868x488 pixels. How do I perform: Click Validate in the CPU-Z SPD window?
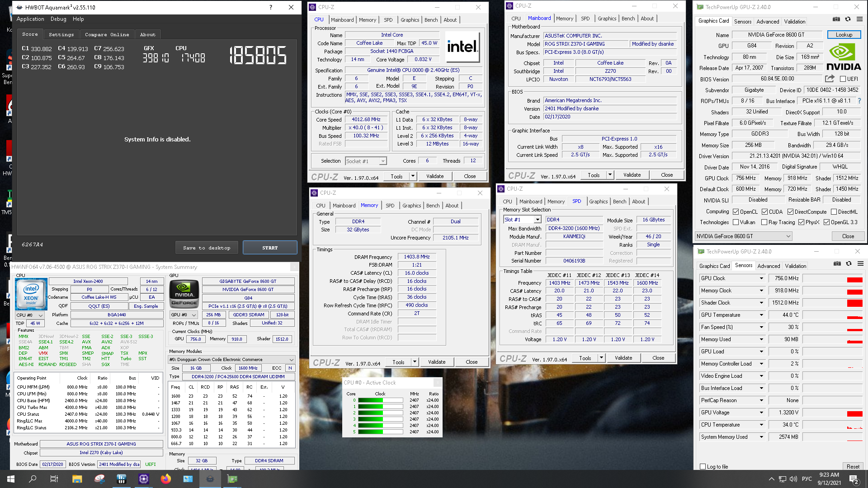(623, 358)
